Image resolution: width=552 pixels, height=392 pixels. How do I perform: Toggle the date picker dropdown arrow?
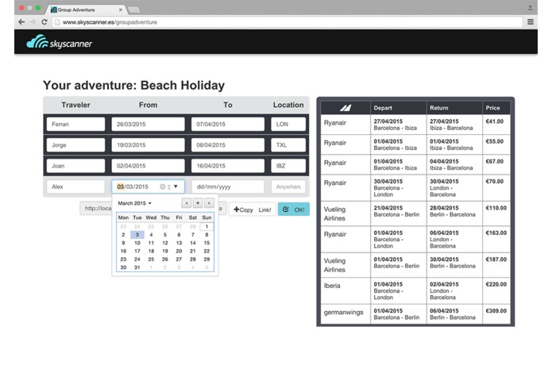tap(176, 186)
